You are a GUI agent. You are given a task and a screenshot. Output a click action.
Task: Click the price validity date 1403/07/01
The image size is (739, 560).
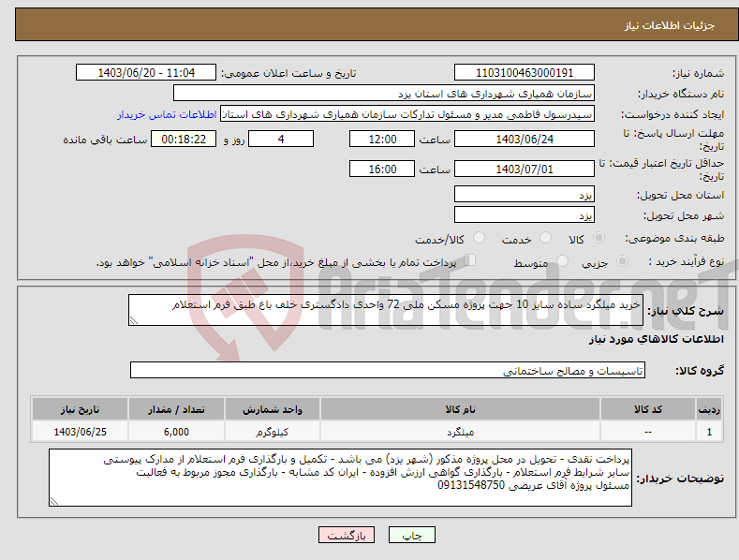click(x=525, y=169)
